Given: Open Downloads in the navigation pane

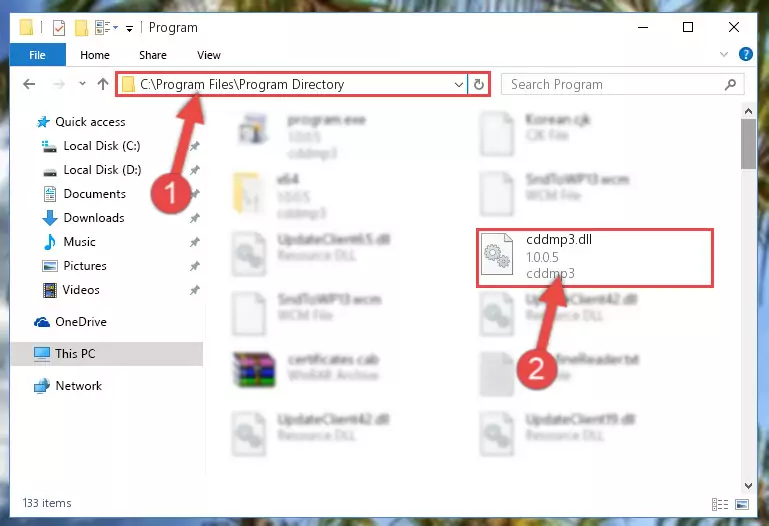Looking at the screenshot, I should pos(94,218).
